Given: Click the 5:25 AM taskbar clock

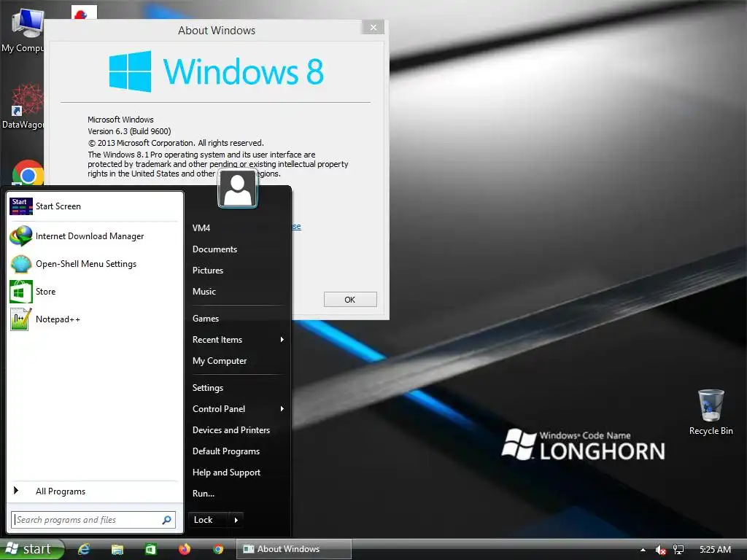Looking at the screenshot, I should point(715,550).
